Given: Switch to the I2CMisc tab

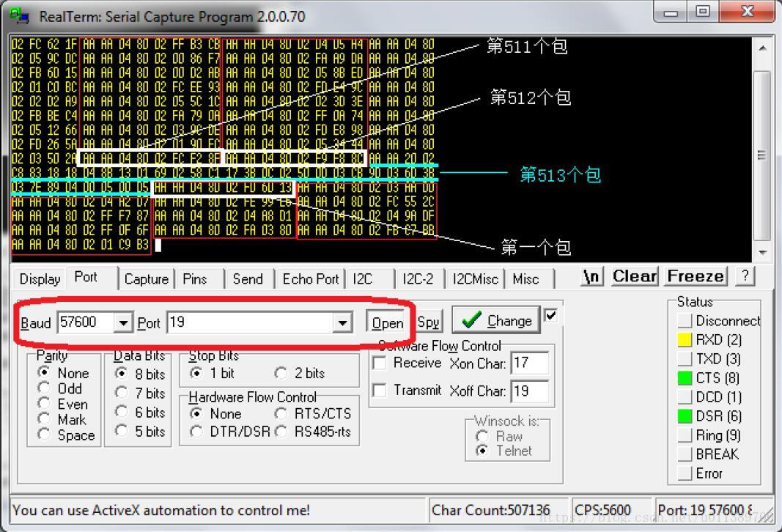Looking at the screenshot, I should point(476,278).
